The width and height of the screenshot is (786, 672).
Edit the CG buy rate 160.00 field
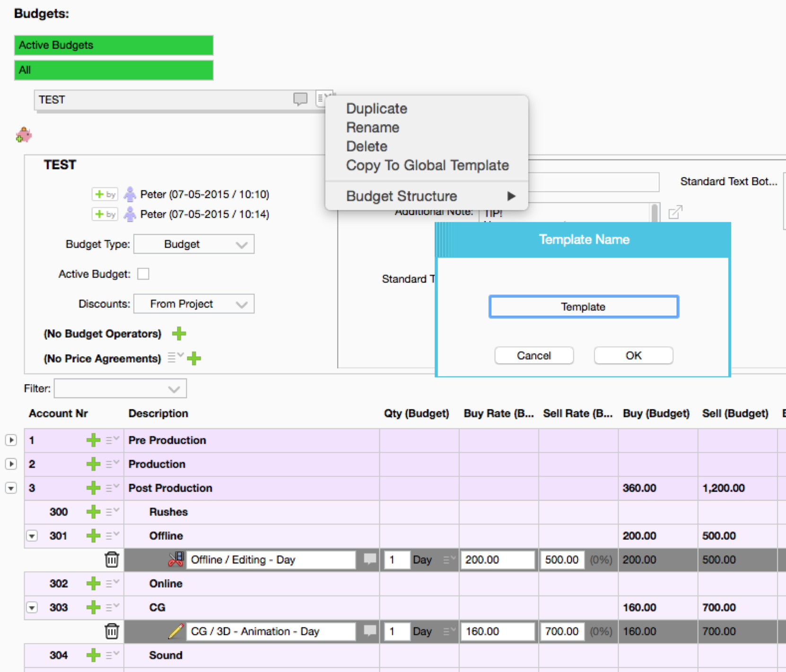point(497,631)
